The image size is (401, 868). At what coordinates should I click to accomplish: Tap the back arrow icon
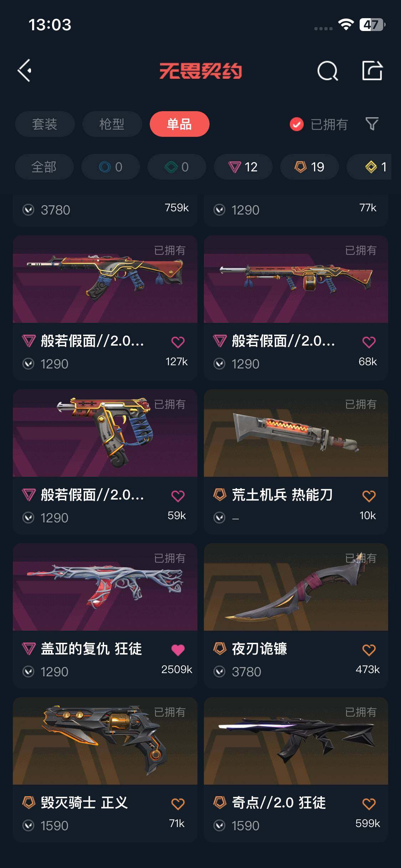coord(25,71)
